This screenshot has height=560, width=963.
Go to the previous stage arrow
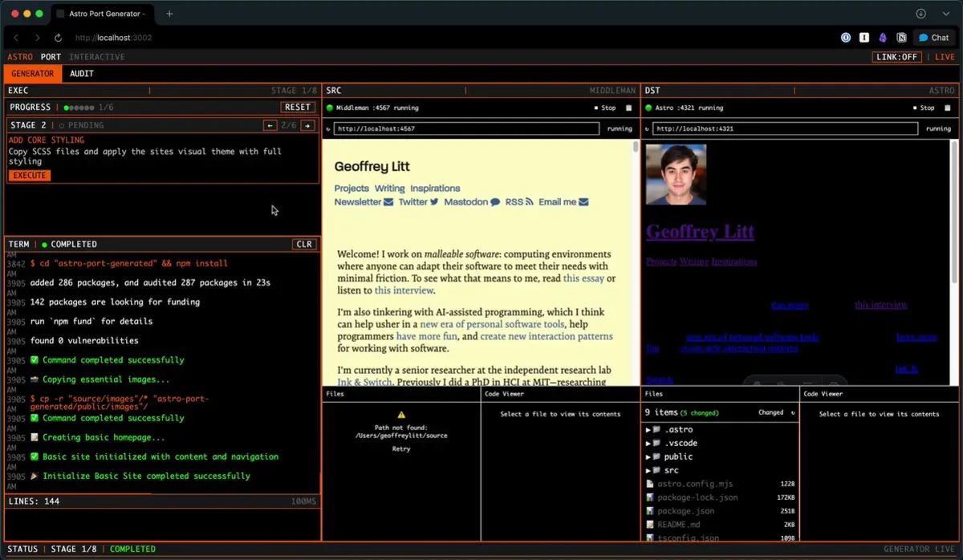pyautogui.click(x=270, y=125)
